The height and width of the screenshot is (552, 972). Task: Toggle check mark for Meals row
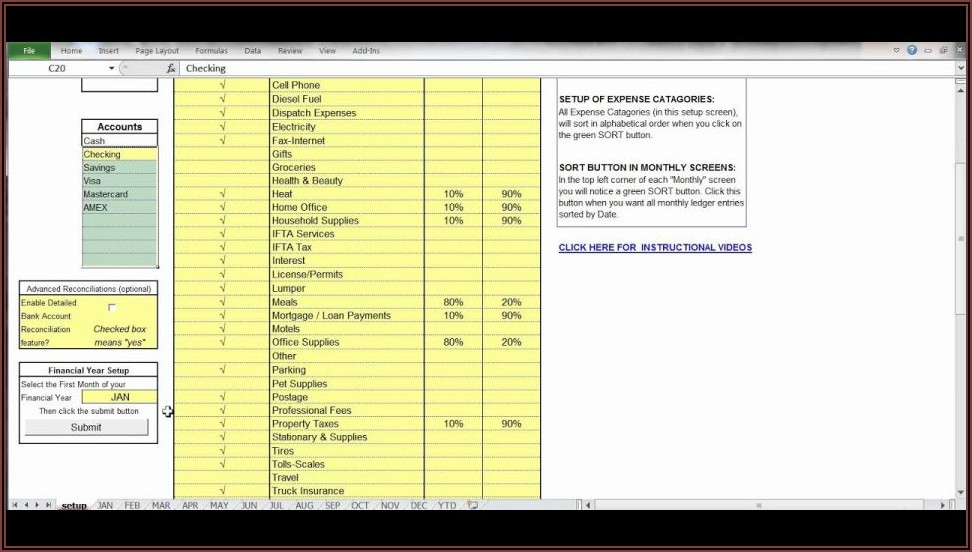(x=223, y=302)
